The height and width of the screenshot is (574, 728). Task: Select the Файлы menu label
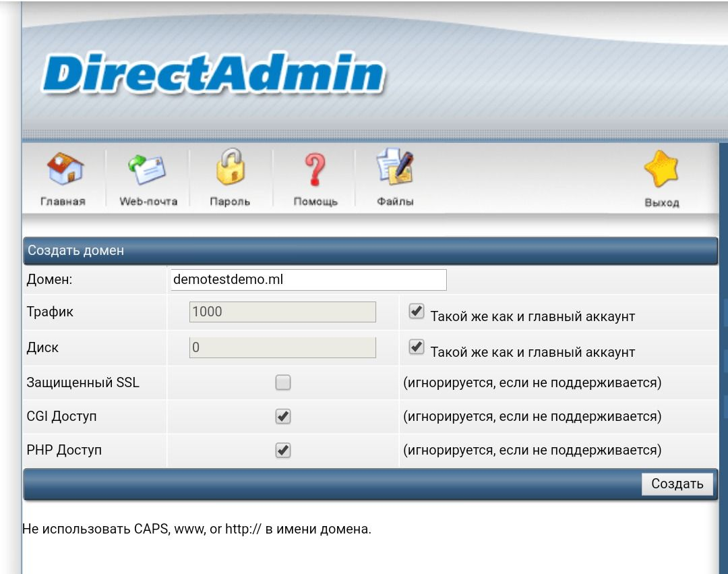pos(395,202)
